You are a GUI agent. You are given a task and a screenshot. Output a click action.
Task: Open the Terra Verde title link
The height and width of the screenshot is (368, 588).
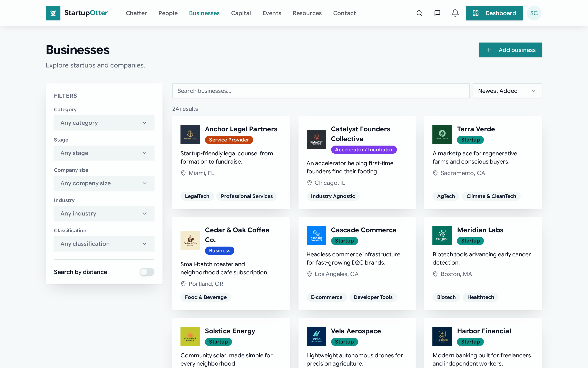(476, 129)
